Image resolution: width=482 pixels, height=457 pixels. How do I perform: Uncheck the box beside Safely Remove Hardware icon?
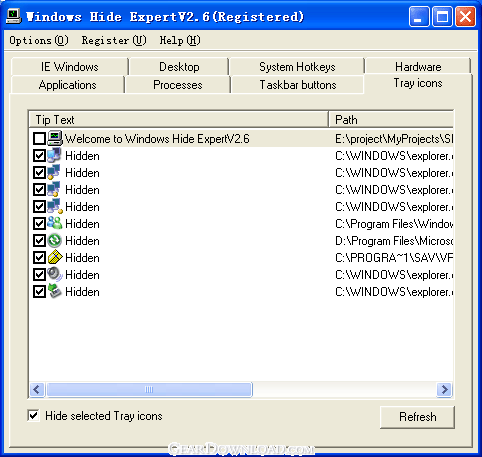click(39, 291)
